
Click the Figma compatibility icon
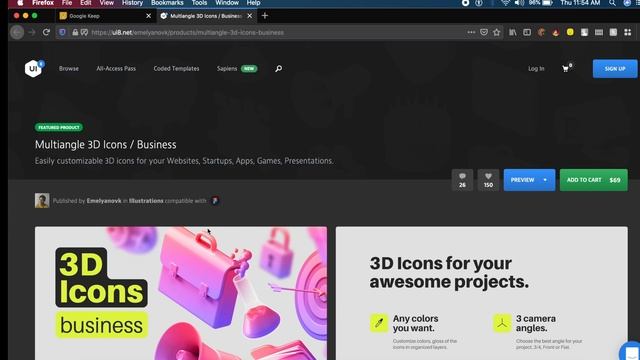pyautogui.click(x=215, y=200)
